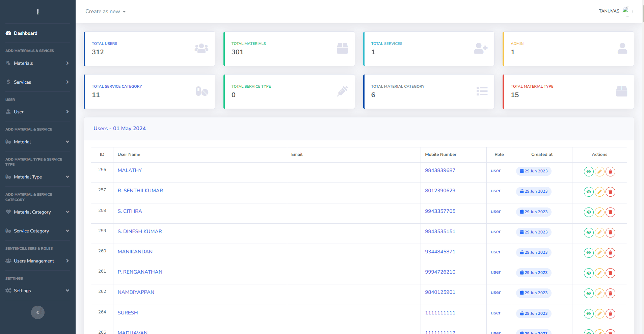The height and width of the screenshot is (334, 644).
Task: Select the Dashboard icon in sidebar
Action: (x=8, y=33)
